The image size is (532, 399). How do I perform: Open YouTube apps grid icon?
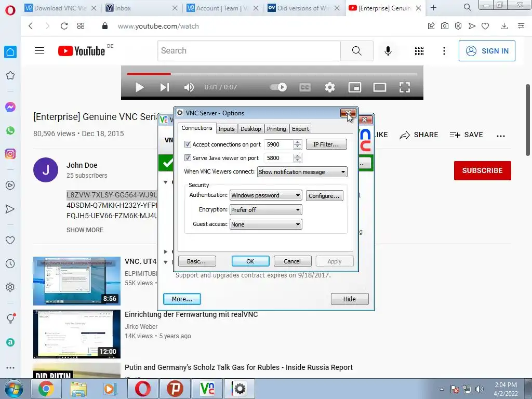coord(419,51)
